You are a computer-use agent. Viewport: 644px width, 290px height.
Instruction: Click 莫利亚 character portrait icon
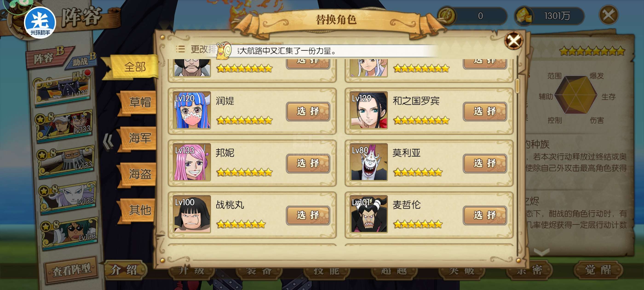click(368, 162)
